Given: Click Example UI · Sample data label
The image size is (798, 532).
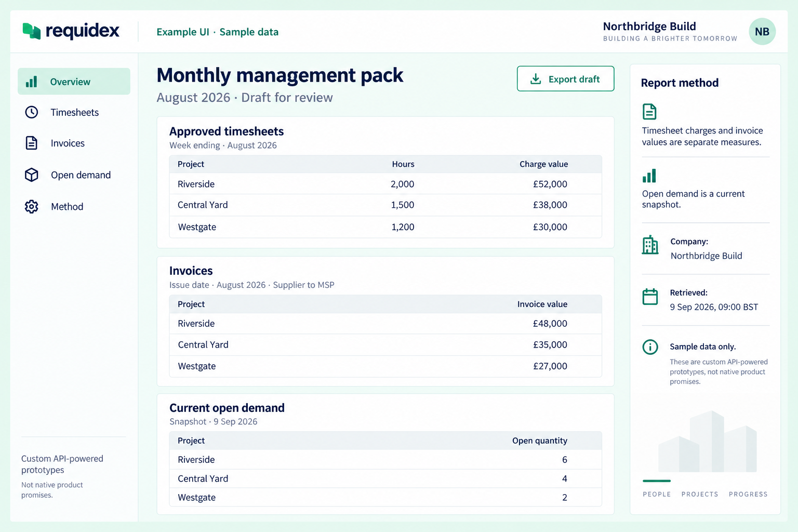Looking at the screenshot, I should tap(218, 32).
